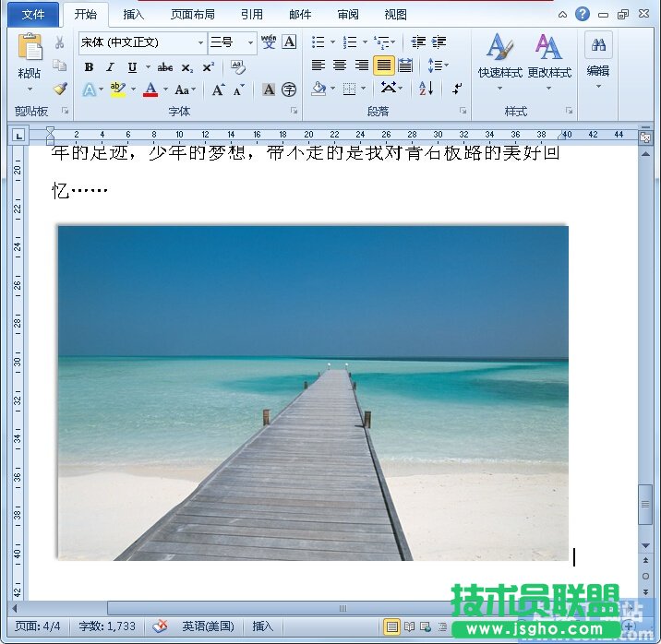Switch to the 插入 ribbon tab
This screenshot has height=644, width=661.
[x=134, y=15]
